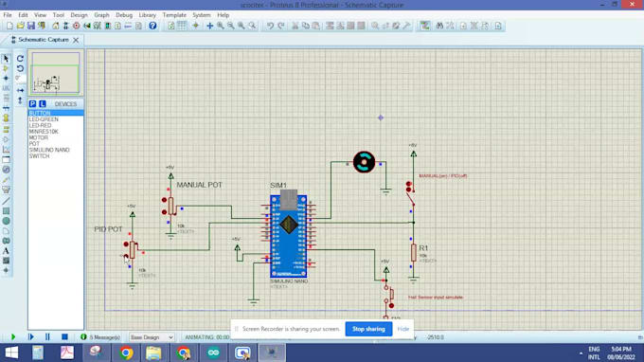
Task: Select the Selection Mode arrow tool
Action: (6, 59)
